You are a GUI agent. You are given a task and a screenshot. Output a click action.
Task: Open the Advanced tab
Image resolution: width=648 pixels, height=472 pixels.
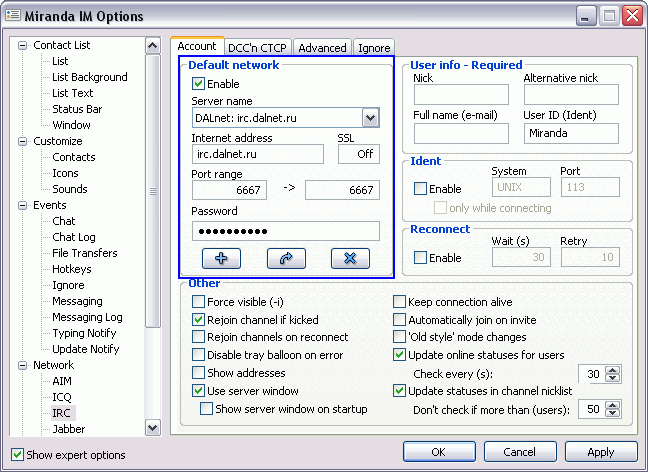pos(322,48)
